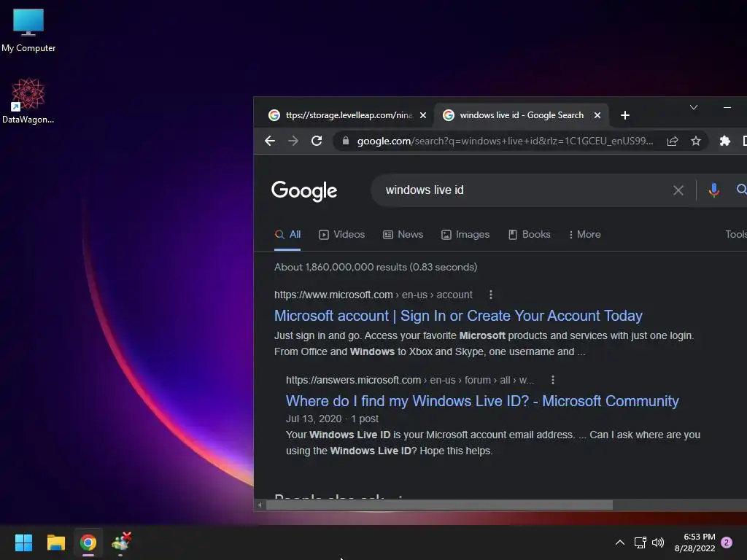Open Where do I find my Windows Live ID

click(482, 401)
